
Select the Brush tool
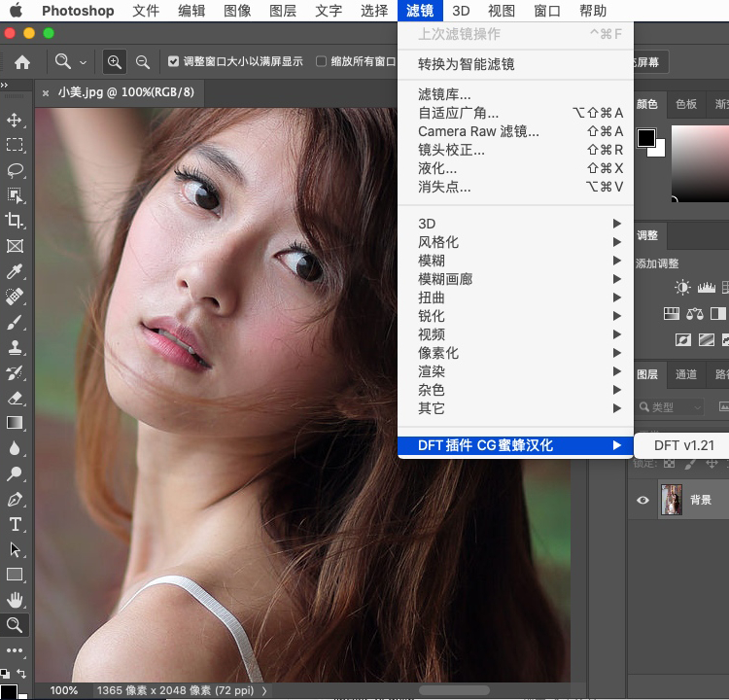pyautogui.click(x=15, y=322)
